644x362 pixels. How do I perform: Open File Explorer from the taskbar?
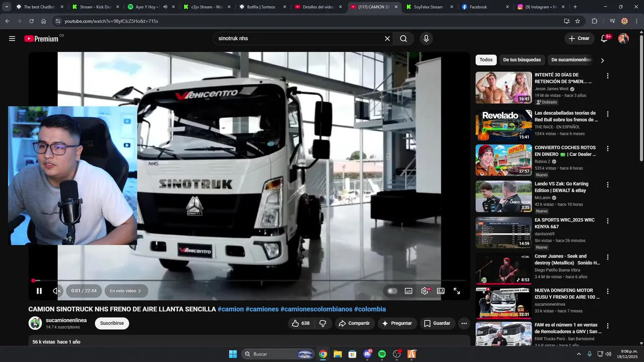coord(338,354)
